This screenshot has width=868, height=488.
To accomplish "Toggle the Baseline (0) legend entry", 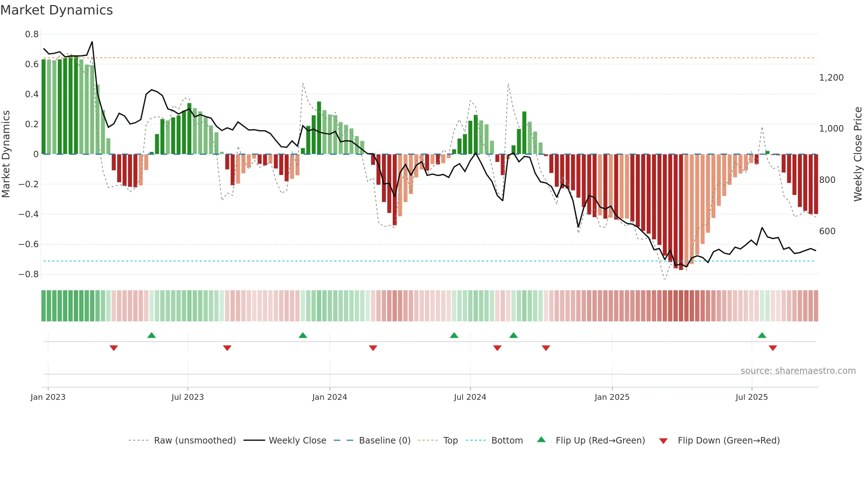I will click(x=372, y=440).
